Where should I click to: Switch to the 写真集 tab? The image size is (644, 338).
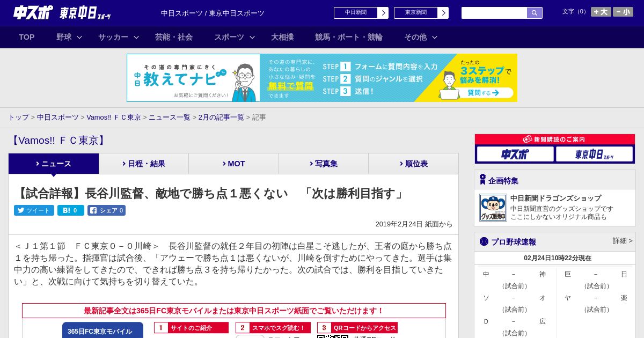324,164
